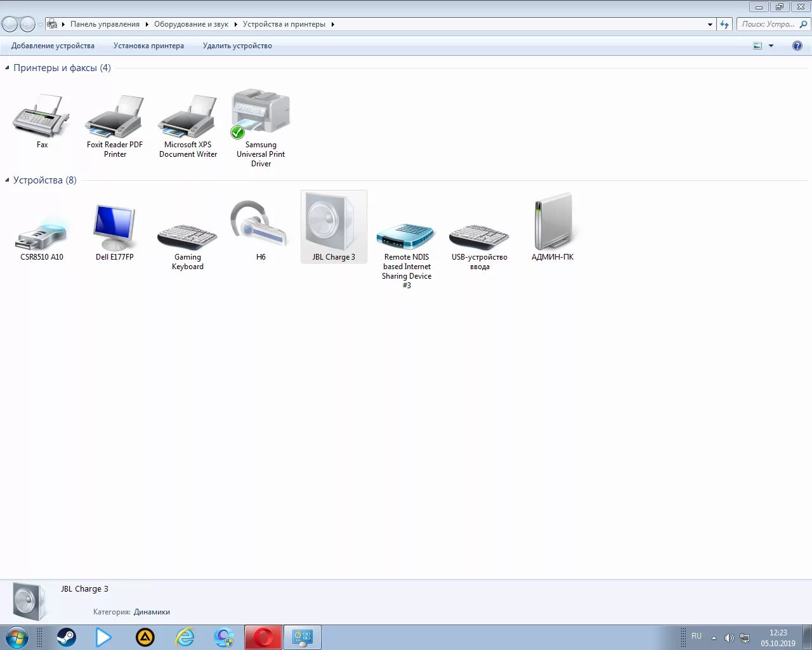Viewport: 812px width, 650px height.
Task: Select the USB input device icon
Action: [479, 236]
